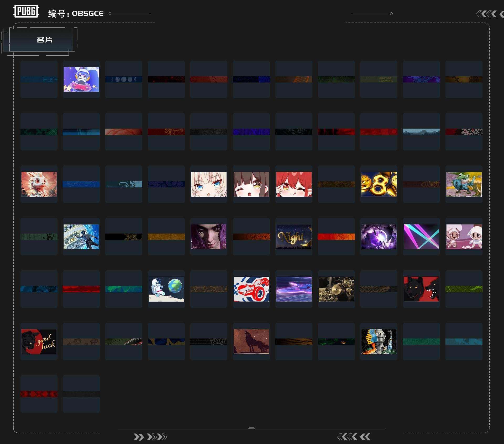
Task: Select the howling wolf silhouette card
Action: pyautogui.click(x=251, y=342)
